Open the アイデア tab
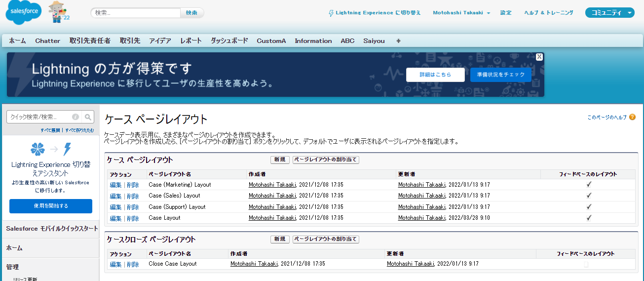This screenshot has height=281, width=644. tap(160, 41)
